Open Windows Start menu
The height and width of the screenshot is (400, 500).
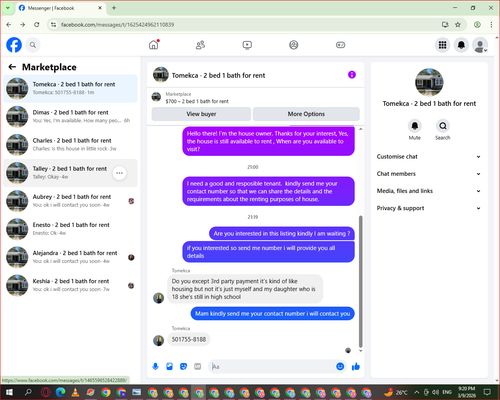[9, 392]
